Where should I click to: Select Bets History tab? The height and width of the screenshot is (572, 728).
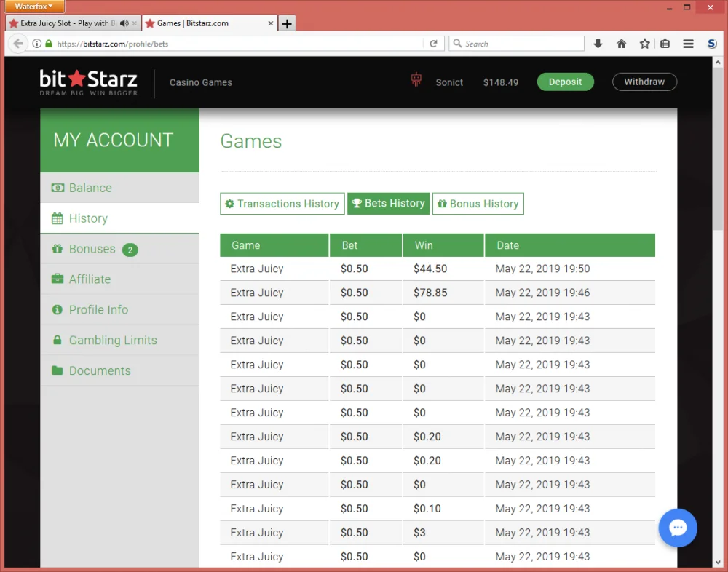(x=389, y=204)
